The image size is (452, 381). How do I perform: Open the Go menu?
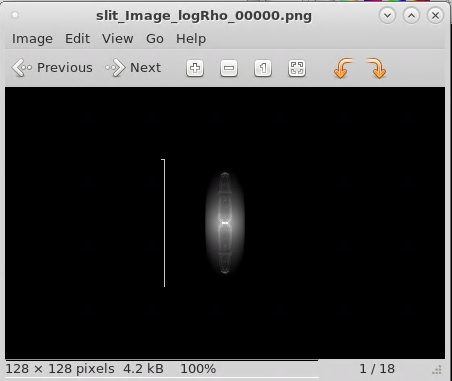coord(155,39)
